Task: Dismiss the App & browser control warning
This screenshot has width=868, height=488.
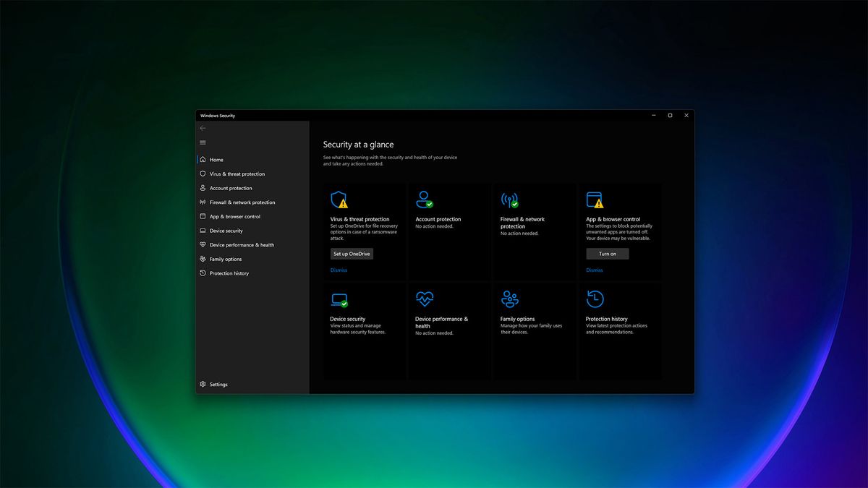Action: click(594, 270)
